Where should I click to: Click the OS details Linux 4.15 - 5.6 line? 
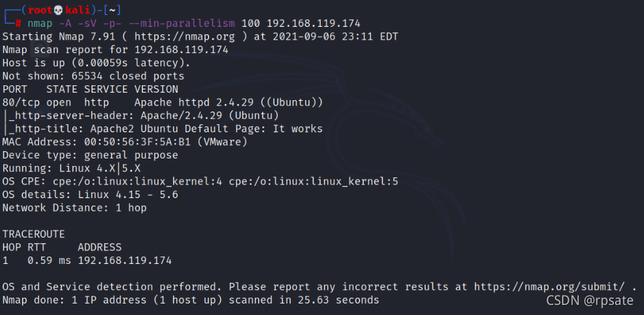point(91,195)
